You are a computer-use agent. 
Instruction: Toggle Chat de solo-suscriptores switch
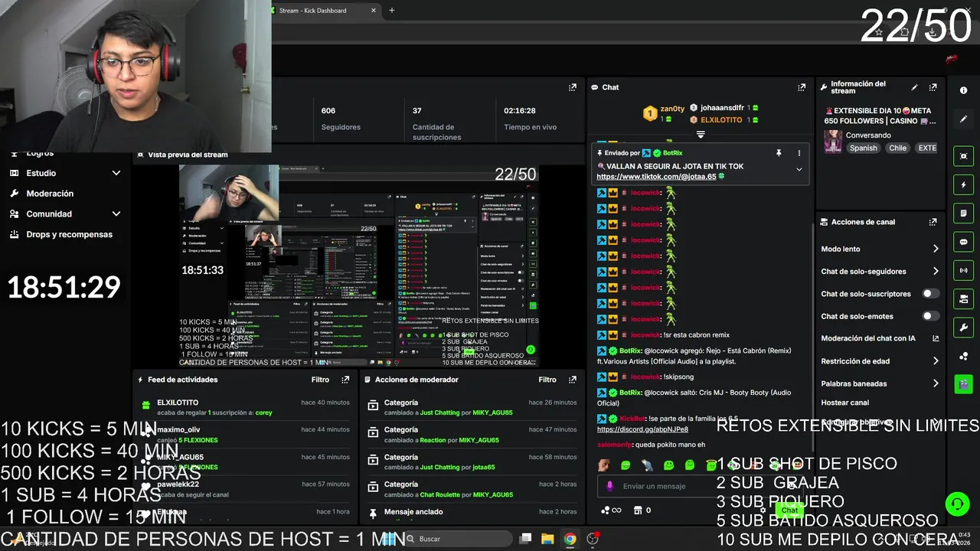(x=930, y=293)
